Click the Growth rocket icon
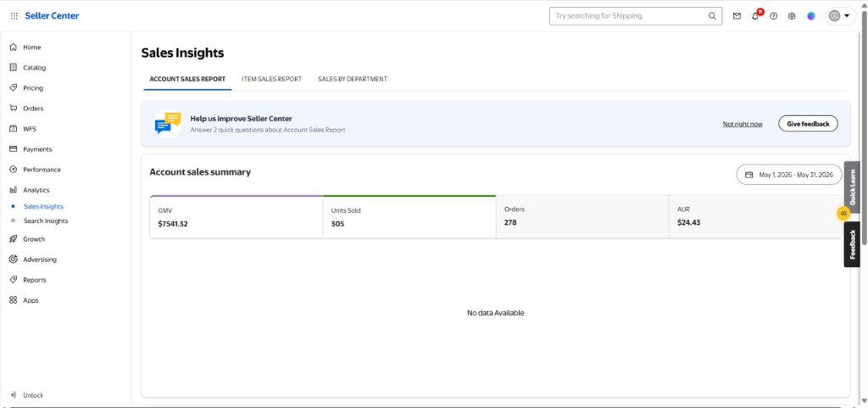868x408 pixels. click(14, 238)
